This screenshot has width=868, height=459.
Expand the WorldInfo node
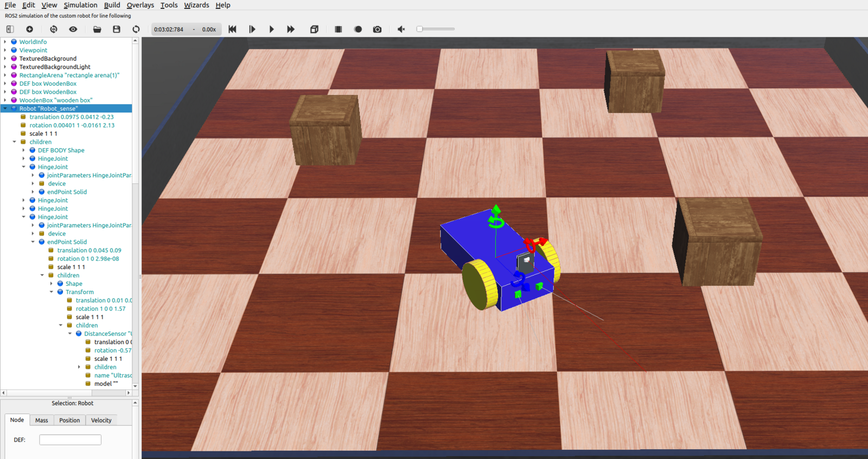(5, 42)
